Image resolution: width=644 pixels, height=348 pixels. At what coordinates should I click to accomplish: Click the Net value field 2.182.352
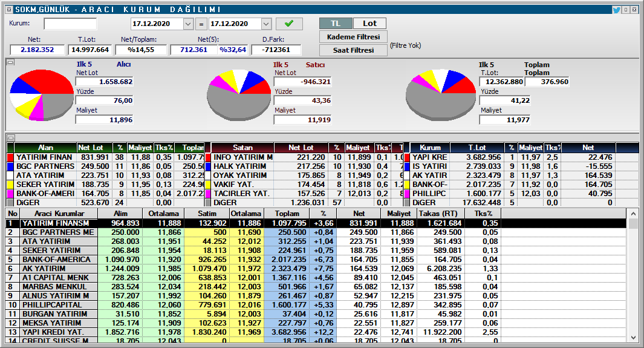(x=37, y=50)
